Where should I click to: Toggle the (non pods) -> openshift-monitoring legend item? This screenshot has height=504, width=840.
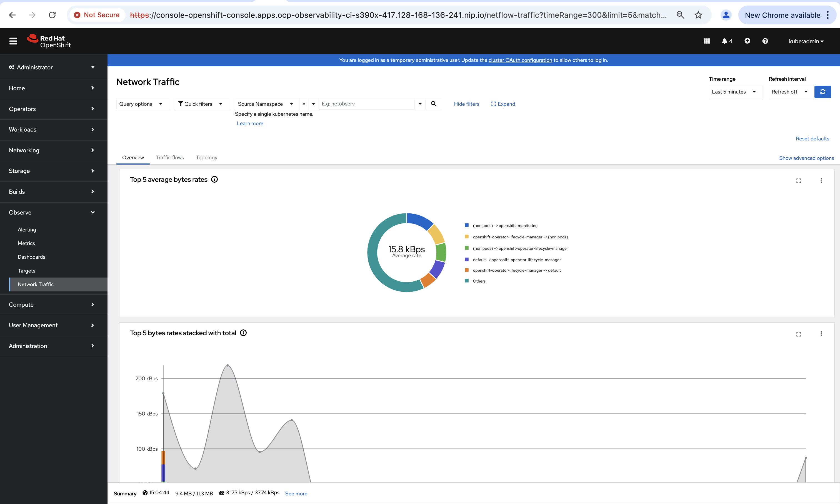pos(505,226)
